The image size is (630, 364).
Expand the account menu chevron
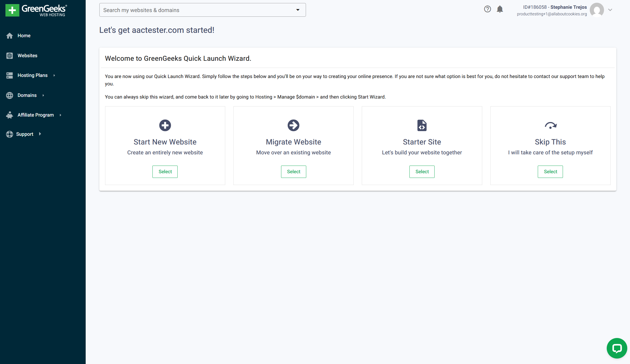point(610,10)
